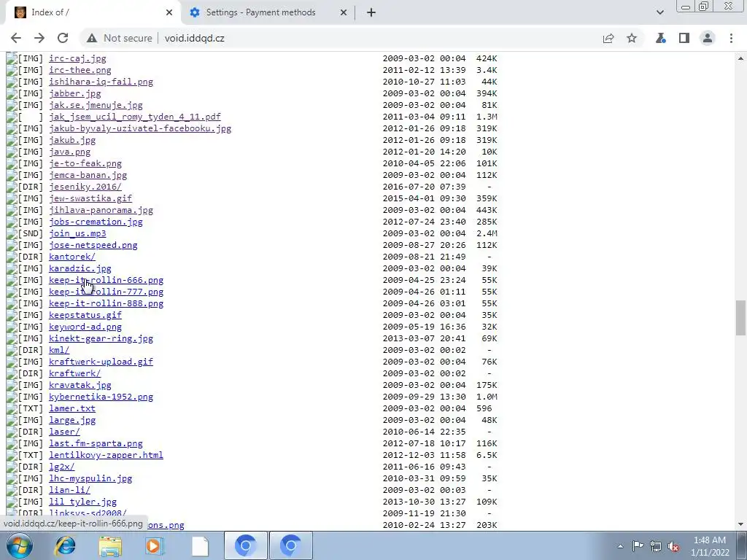Click the vertical scrollbar thumb
The image size is (747, 560).
point(740,318)
